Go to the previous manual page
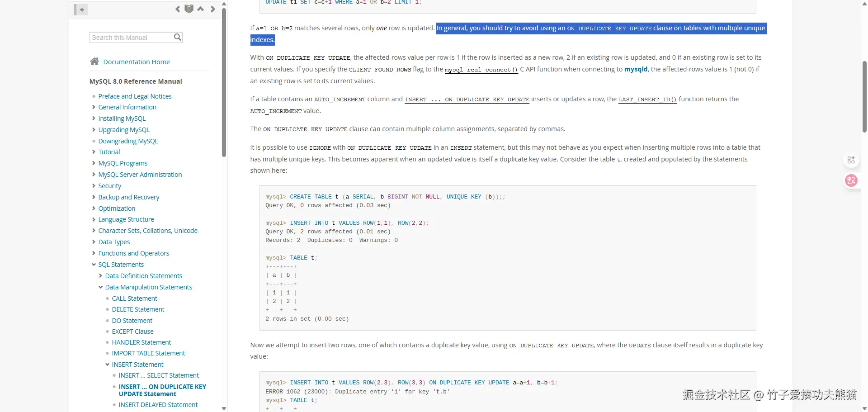The width and height of the screenshot is (868, 412). tap(178, 9)
